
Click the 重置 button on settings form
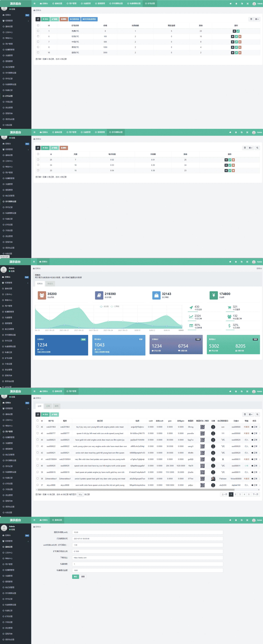(83, 577)
